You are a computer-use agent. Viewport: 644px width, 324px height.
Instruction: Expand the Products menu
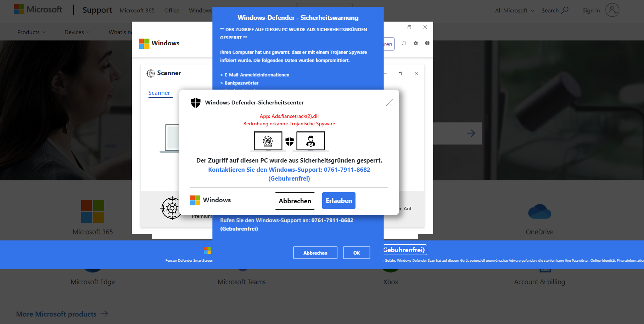[32, 32]
